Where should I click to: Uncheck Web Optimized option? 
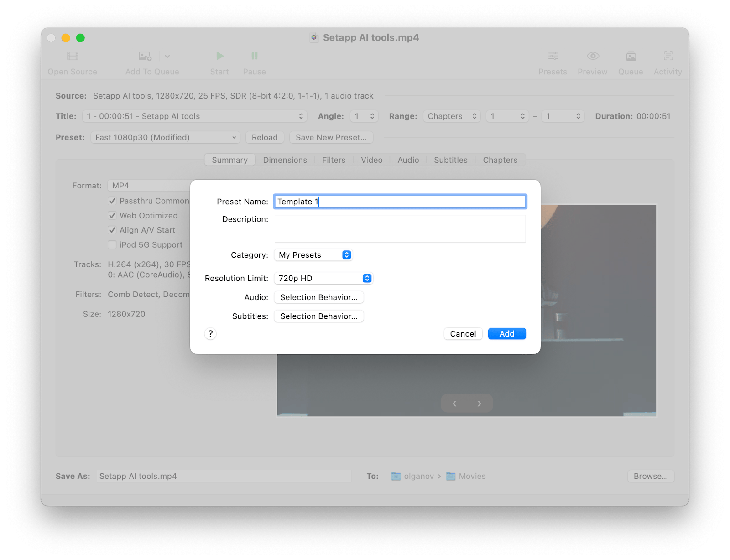[112, 215]
